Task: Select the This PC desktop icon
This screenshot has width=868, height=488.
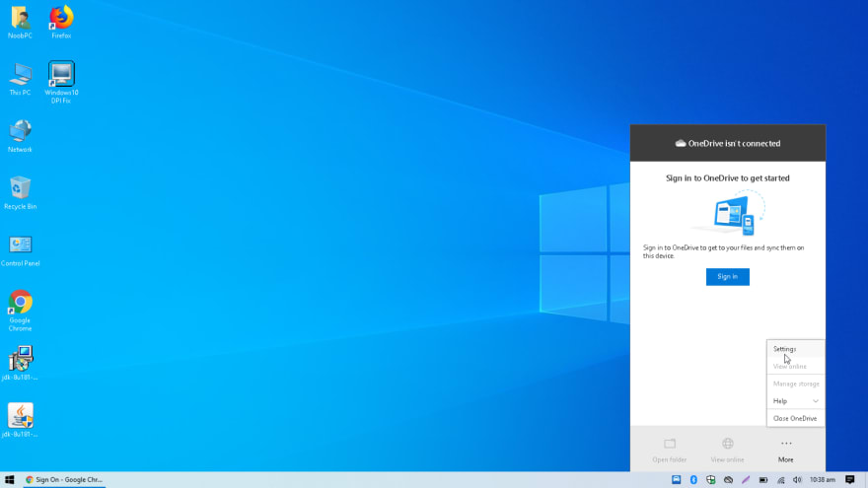Action: [20, 79]
